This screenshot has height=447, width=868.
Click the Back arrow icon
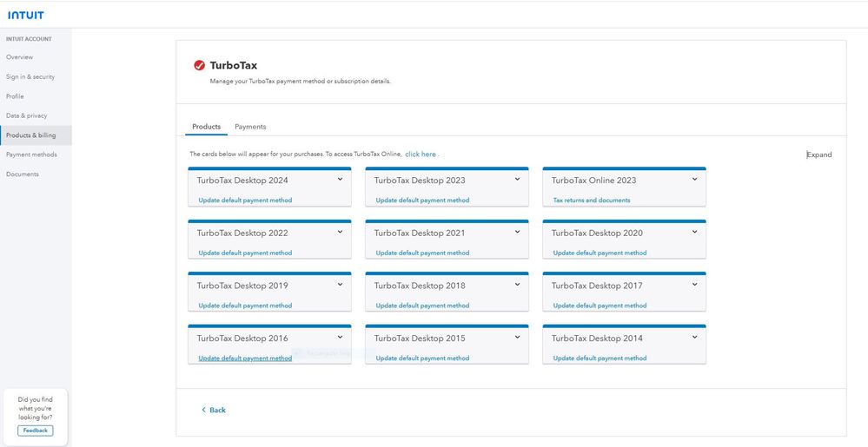[x=203, y=410]
